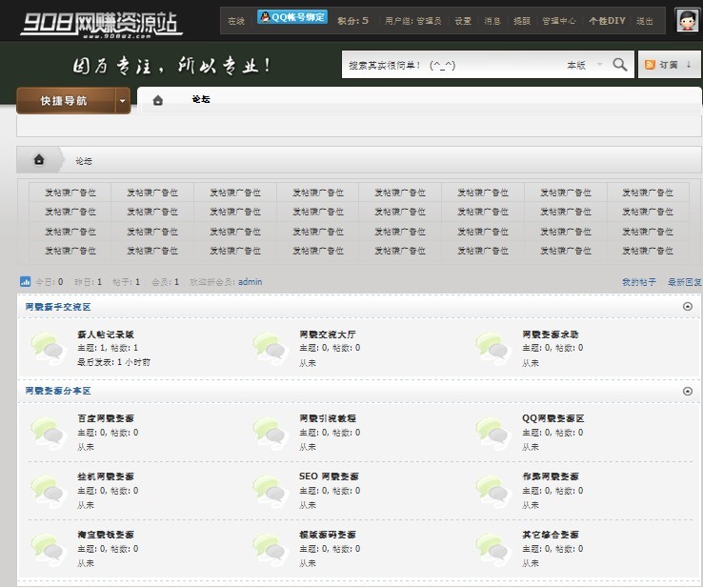Open the 其它综合资源 forum icon
Viewport: 703px width, 588px height.
tap(493, 549)
